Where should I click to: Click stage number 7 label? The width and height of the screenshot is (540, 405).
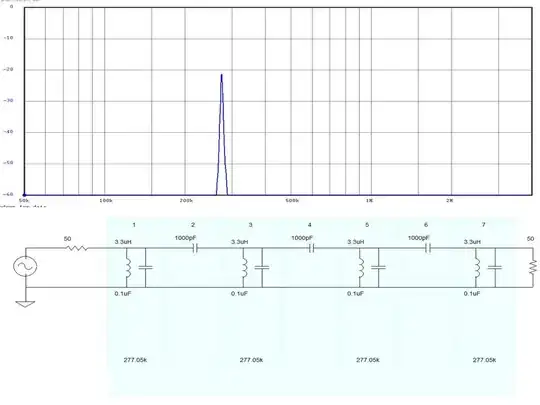(484, 225)
